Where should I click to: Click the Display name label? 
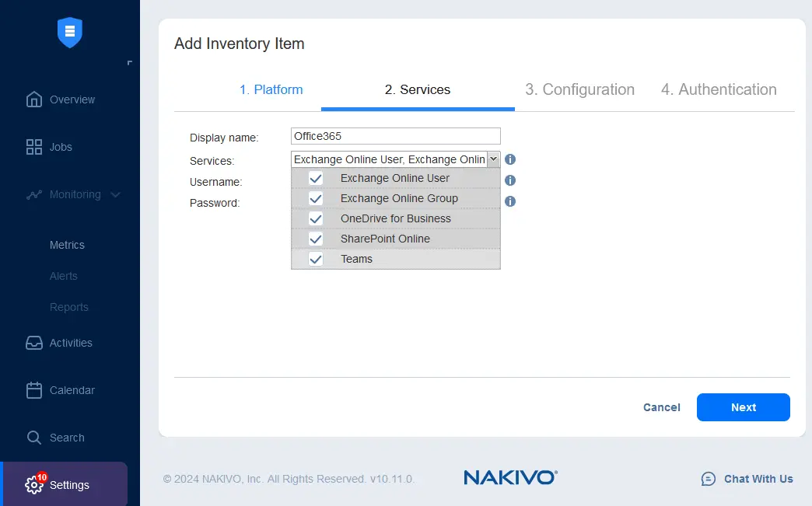[224, 138]
